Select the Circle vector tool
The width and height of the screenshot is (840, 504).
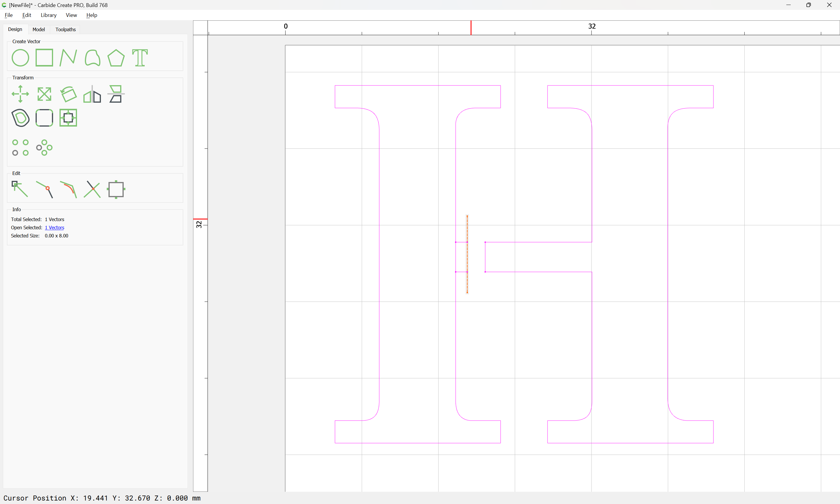point(20,58)
